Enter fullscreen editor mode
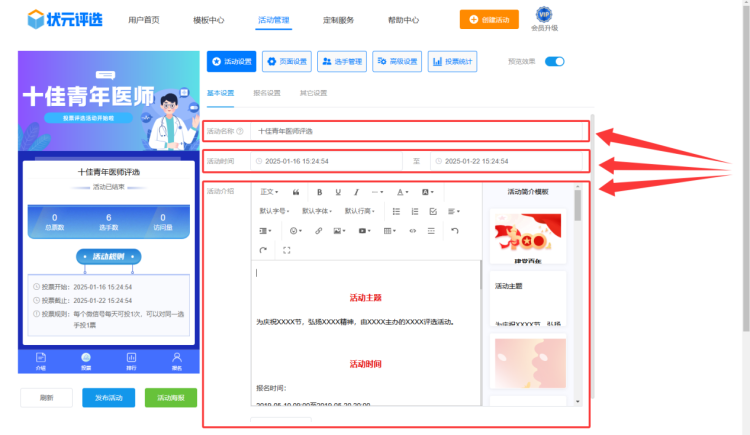This screenshot has width=750, height=435. [287, 250]
